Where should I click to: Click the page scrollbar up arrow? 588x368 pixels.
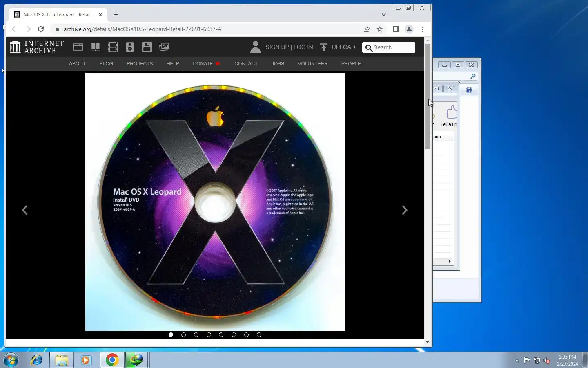tap(428, 40)
